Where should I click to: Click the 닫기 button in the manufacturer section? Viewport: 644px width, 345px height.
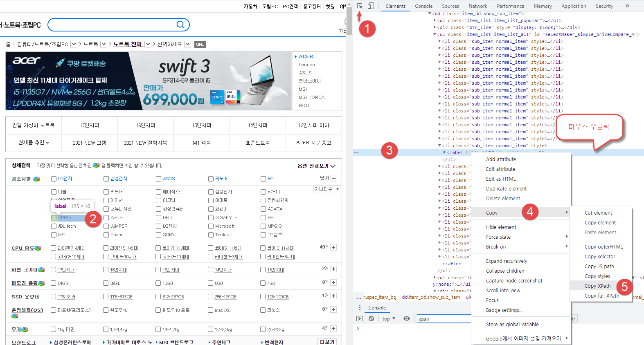point(324,178)
